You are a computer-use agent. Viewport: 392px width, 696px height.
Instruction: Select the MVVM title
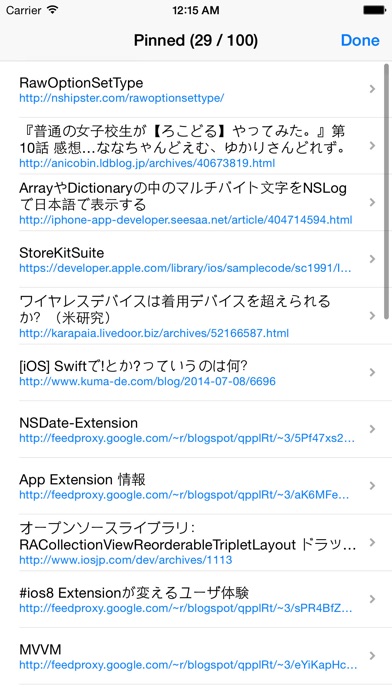[x=40, y=650]
